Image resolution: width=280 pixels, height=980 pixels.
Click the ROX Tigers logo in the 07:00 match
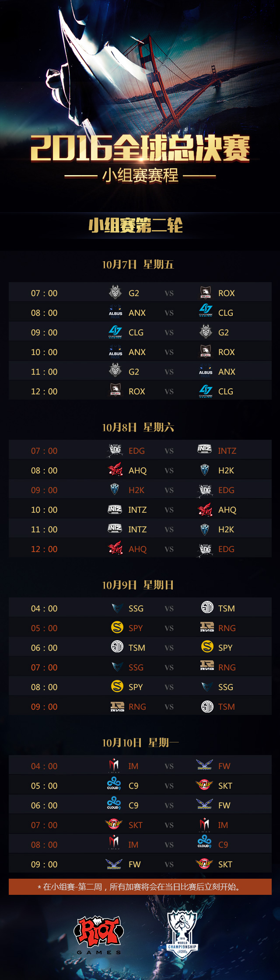[x=206, y=293]
